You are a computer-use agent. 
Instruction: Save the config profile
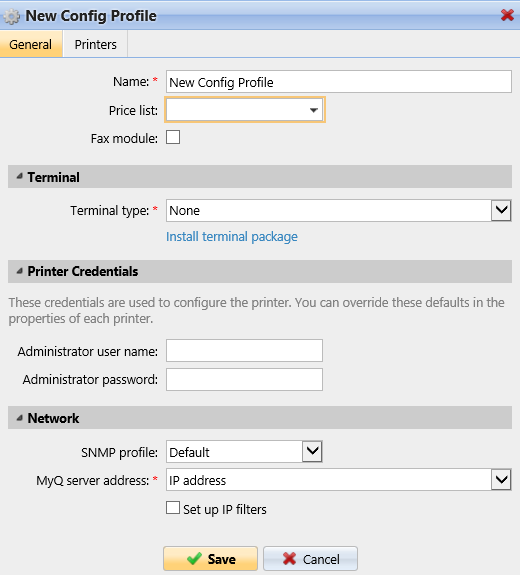click(210, 558)
